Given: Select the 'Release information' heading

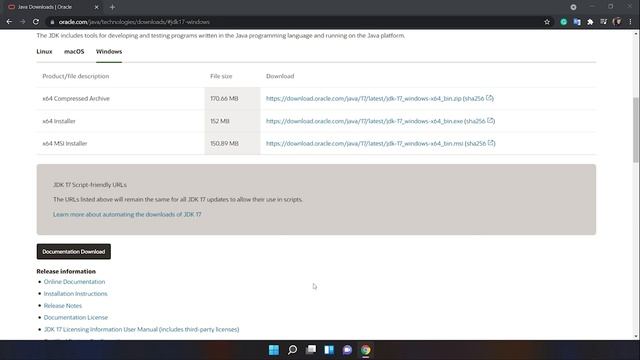Looking at the screenshot, I should tap(66, 271).
